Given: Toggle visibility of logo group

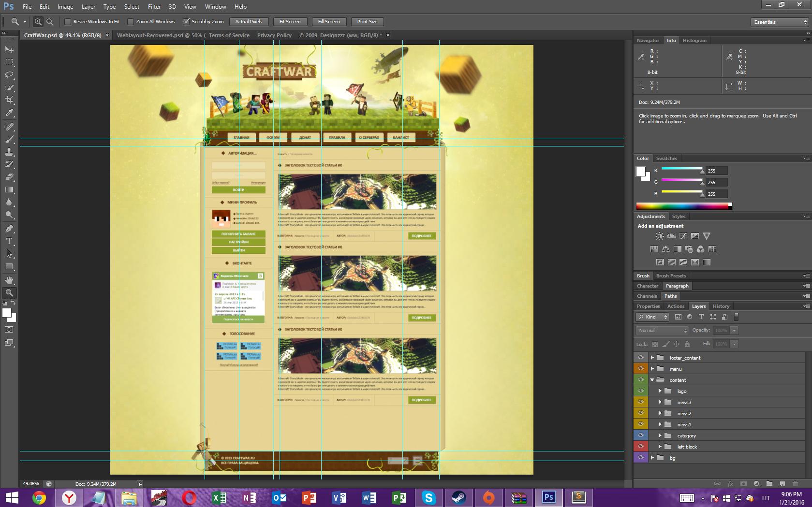Looking at the screenshot, I should (640, 391).
